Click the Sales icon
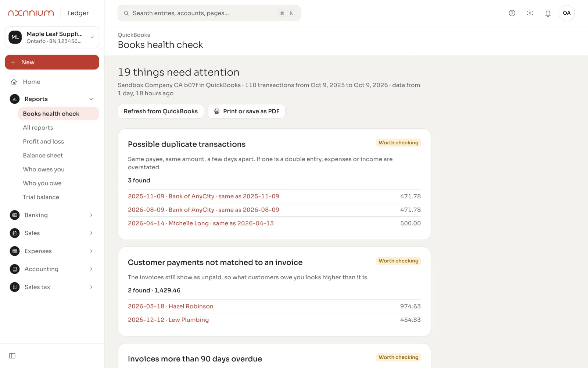The height and width of the screenshot is (368, 588). click(15, 233)
